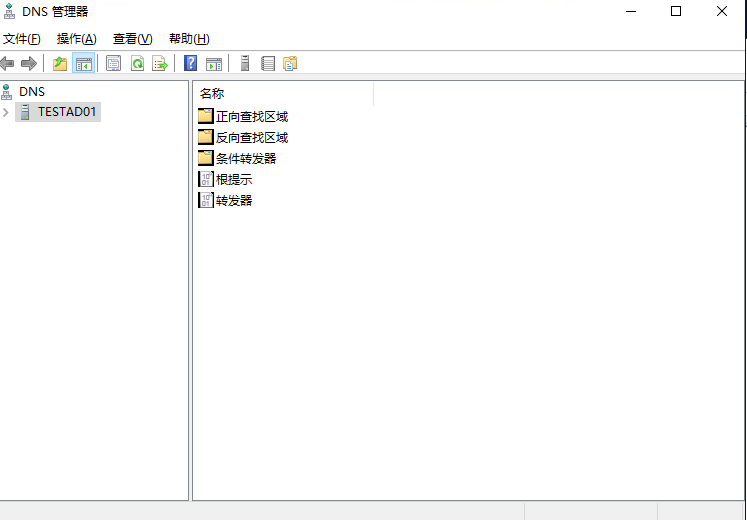Viewport: 747px width, 520px height.
Task: Click the TESTAD01 server icon
Action: (25, 112)
